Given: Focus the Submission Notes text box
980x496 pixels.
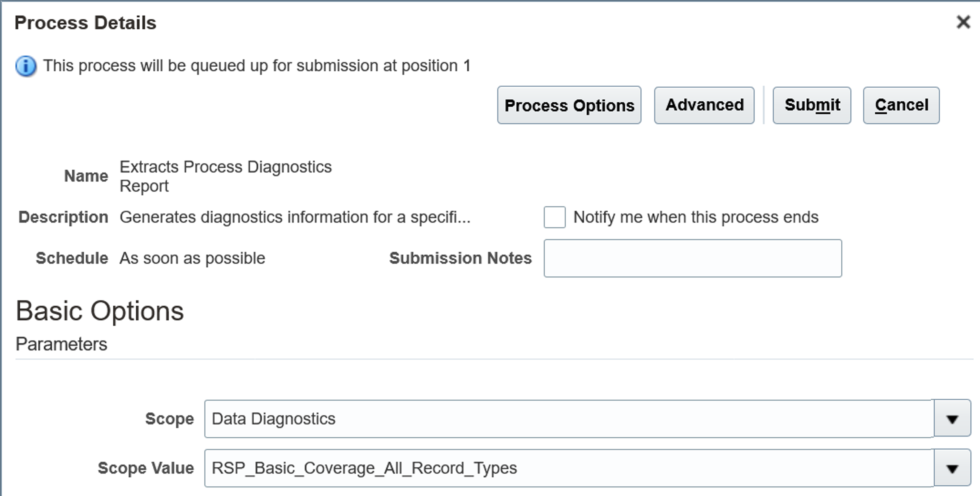Looking at the screenshot, I should click(x=693, y=258).
